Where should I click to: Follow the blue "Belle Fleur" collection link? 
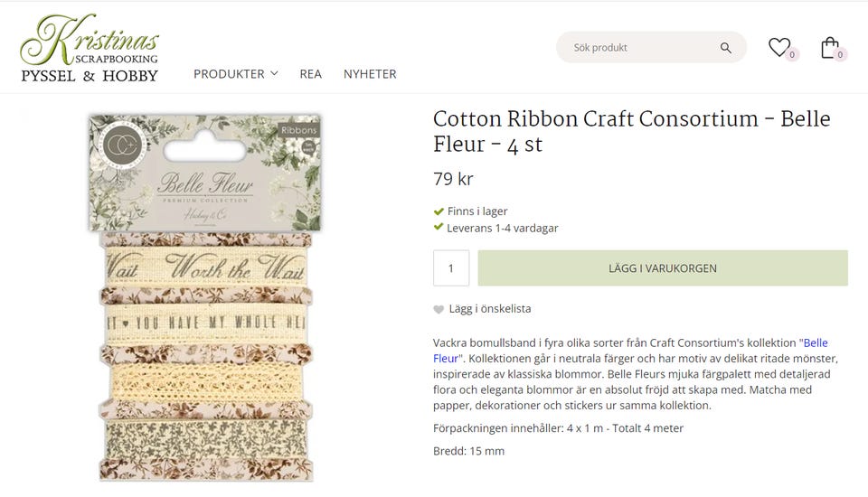pyautogui.click(x=815, y=343)
